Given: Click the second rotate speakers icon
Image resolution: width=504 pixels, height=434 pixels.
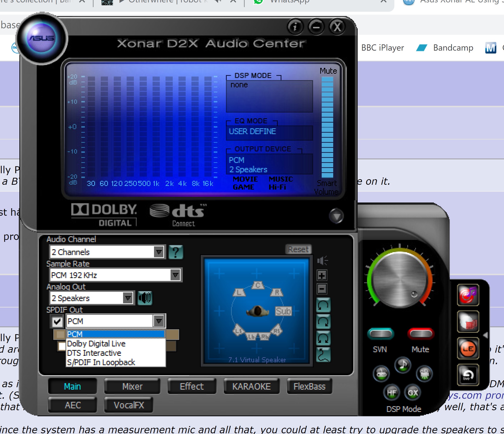Looking at the screenshot, I should tap(323, 322).
